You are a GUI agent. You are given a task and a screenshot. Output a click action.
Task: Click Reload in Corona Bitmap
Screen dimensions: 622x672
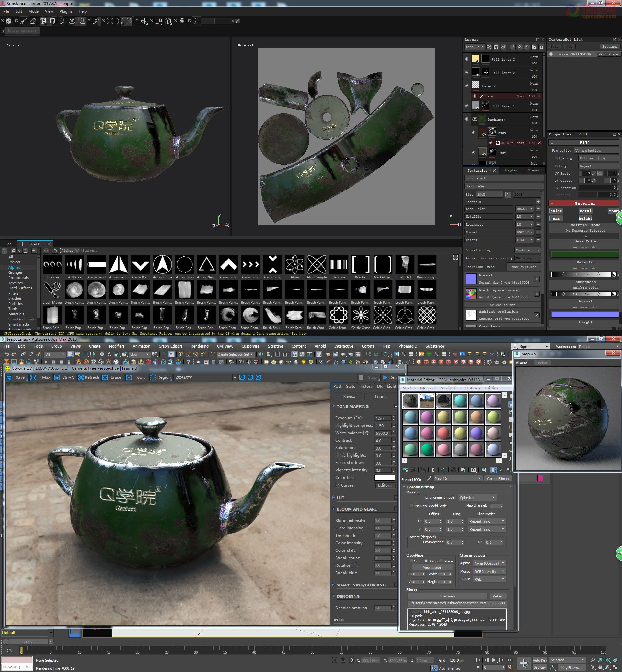pyautogui.click(x=498, y=596)
